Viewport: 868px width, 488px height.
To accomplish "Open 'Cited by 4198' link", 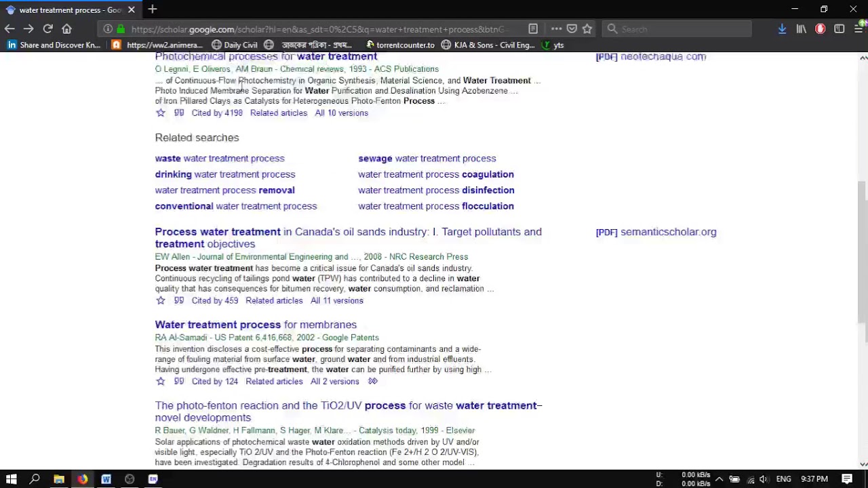I will point(217,113).
